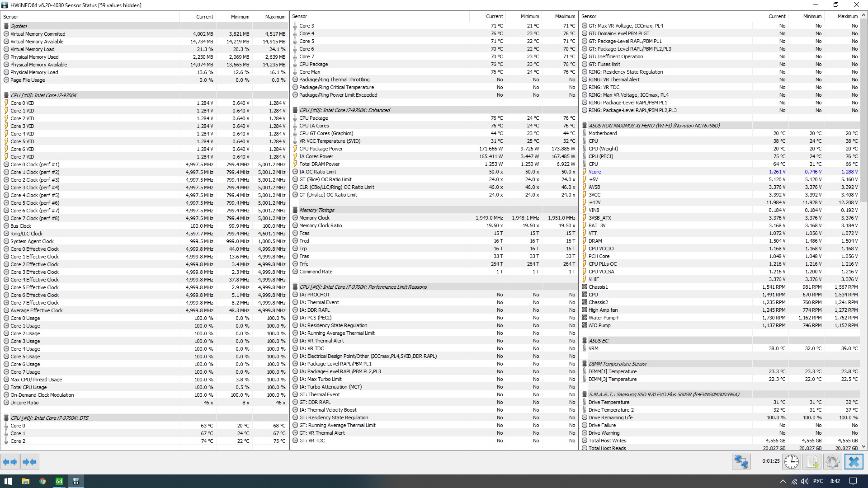868x488 pixels.
Task: Start logging with the sheet-plus icon
Action: coord(812,462)
